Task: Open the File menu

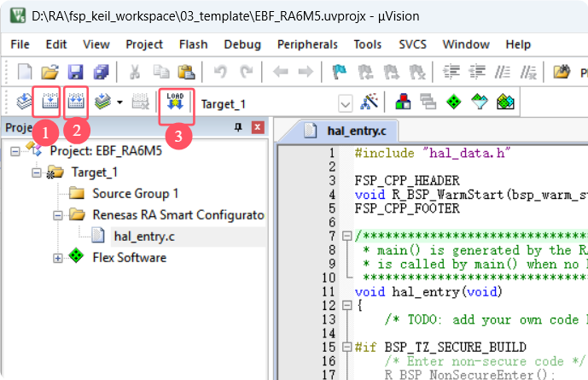Action: (20, 44)
